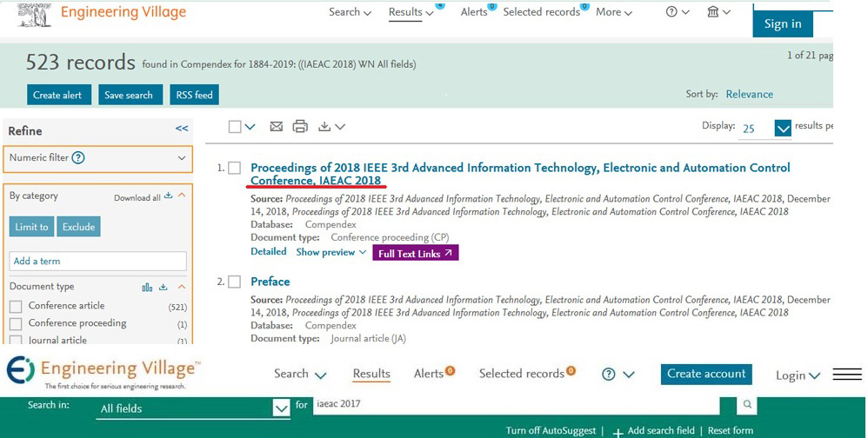Viewport: 868px width, 438px height.
Task: Collapse the Document type section
Action: point(182,287)
